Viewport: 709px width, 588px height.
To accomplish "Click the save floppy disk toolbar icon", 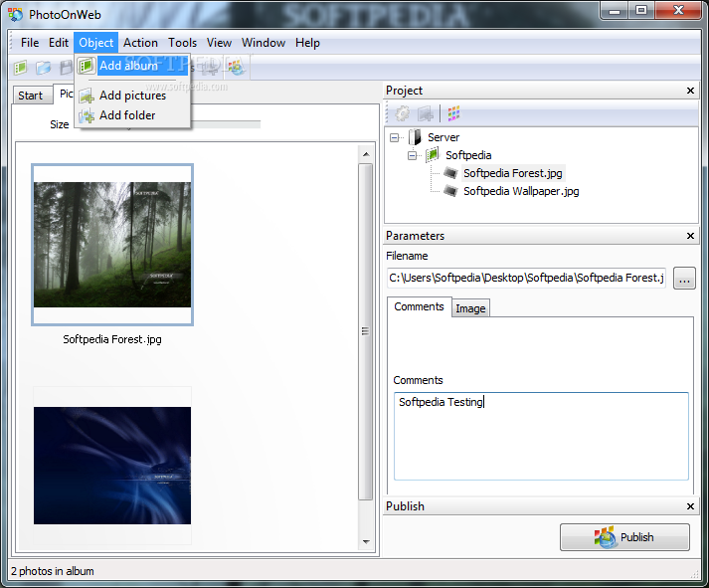I will [x=67, y=68].
